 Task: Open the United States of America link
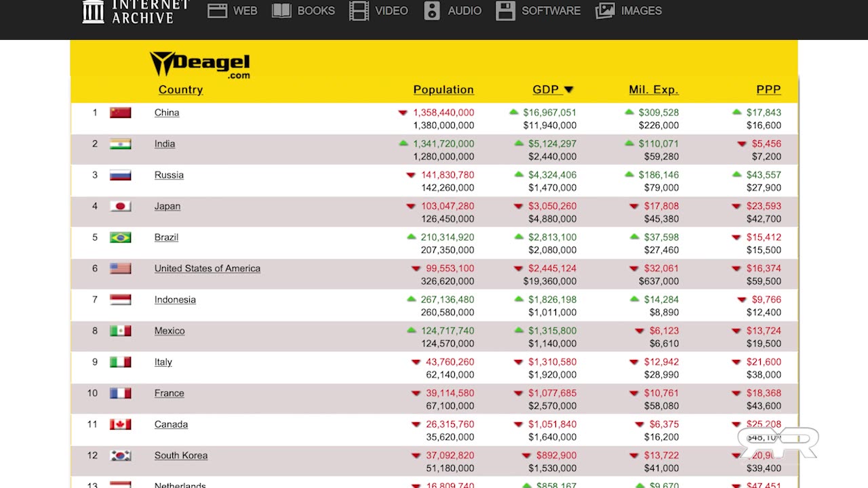coord(208,268)
